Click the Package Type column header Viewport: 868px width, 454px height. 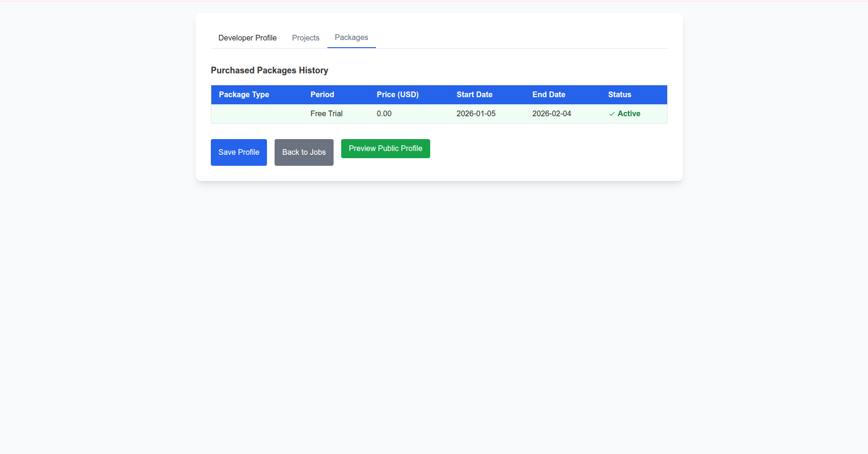point(244,94)
